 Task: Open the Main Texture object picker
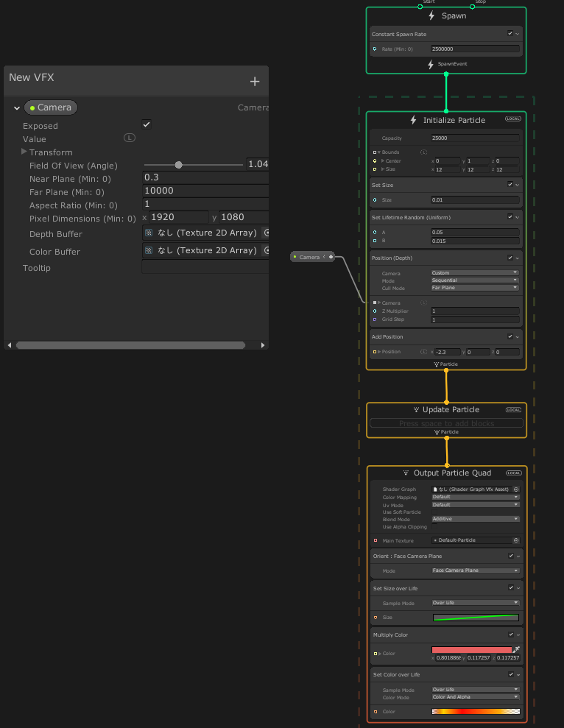coord(516,540)
